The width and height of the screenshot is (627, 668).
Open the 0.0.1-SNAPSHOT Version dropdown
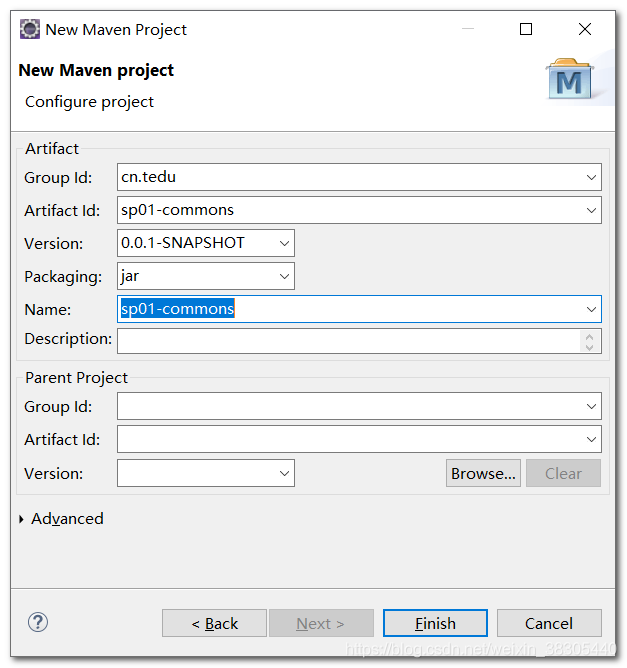(284, 243)
